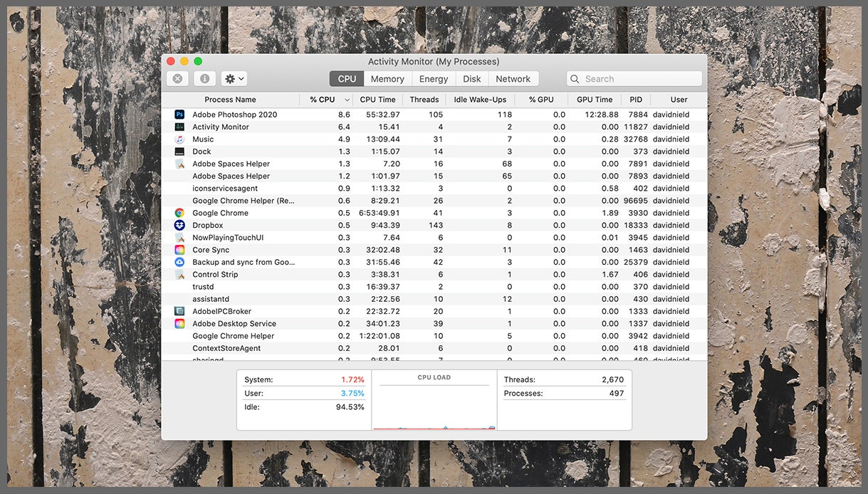Click the % CPU column sort arrow
The image size is (868, 494).
click(347, 100)
